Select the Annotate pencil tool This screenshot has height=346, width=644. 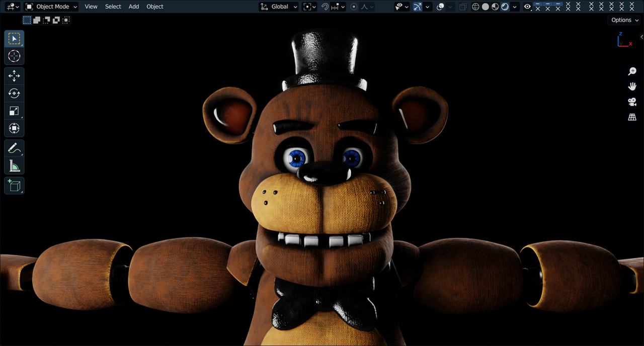tap(14, 148)
